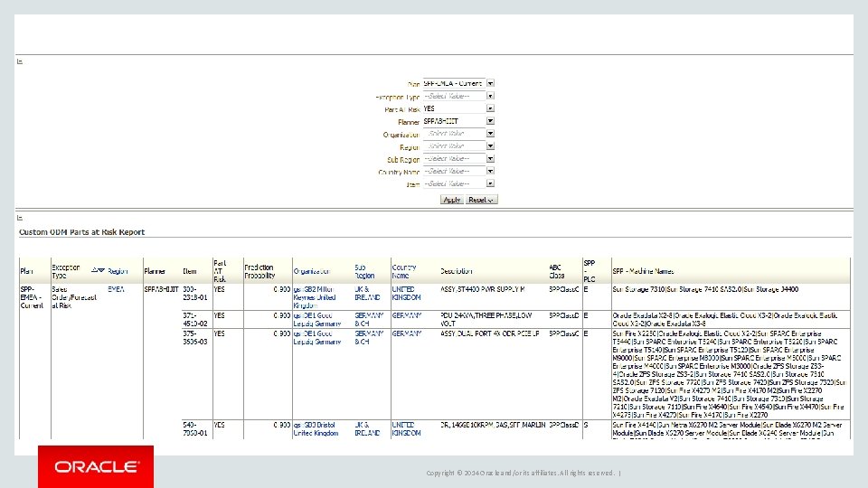Click the Sales Order/Forecast at Risk cell
The width and height of the screenshot is (868, 488).
[x=74, y=297]
